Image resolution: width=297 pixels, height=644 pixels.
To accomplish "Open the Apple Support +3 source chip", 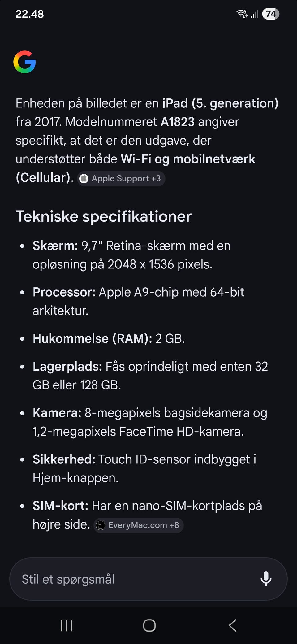I will pos(121,179).
